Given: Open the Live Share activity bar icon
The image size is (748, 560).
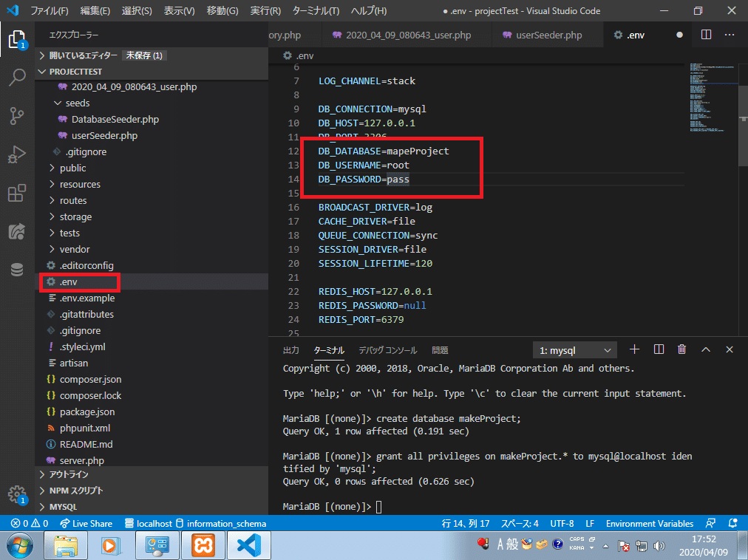Looking at the screenshot, I should point(17,232).
